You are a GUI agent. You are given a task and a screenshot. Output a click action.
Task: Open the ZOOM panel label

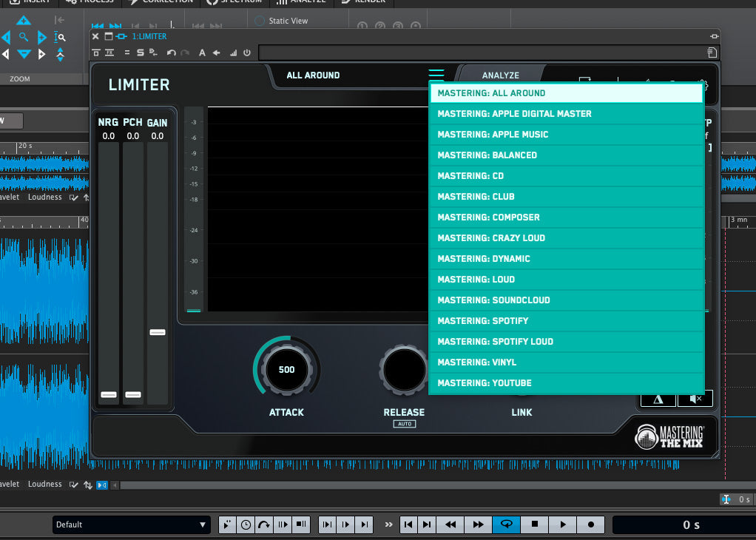(x=20, y=78)
